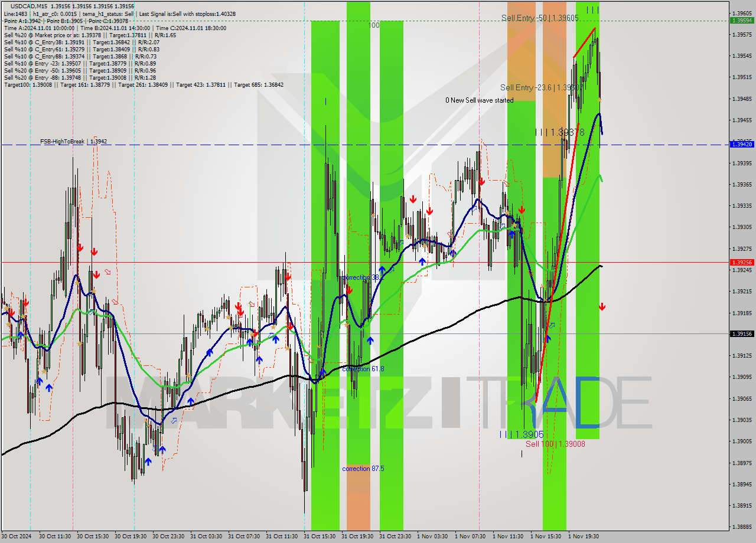Click the 'Sell %10 @ C_Entry88' line
The height and width of the screenshot is (543, 756).
click(80, 56)
